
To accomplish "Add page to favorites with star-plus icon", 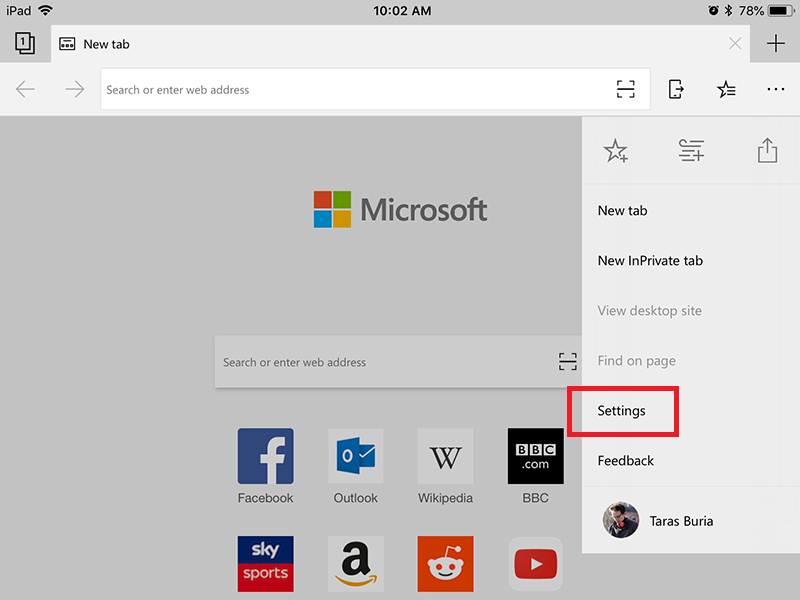I will (x=616, y=151).
